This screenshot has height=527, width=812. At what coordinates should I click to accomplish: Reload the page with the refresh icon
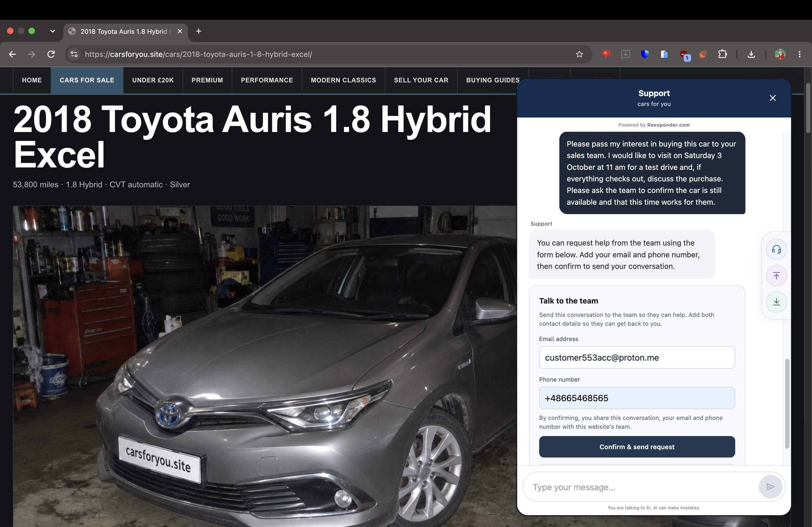(x=51, y=54)
